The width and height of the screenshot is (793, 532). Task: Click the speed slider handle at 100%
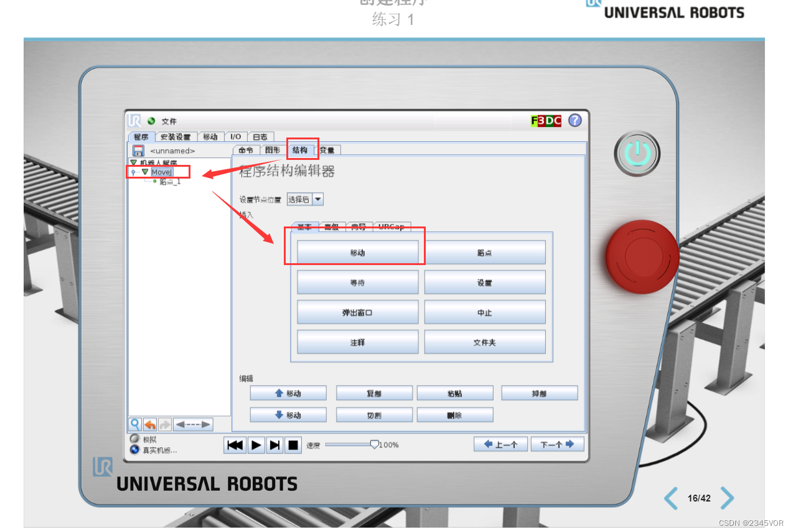click(x=374, y=444)
